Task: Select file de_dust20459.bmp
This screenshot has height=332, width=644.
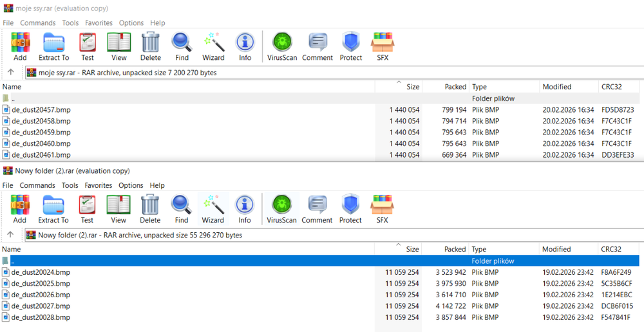Action: coord(41,132)
